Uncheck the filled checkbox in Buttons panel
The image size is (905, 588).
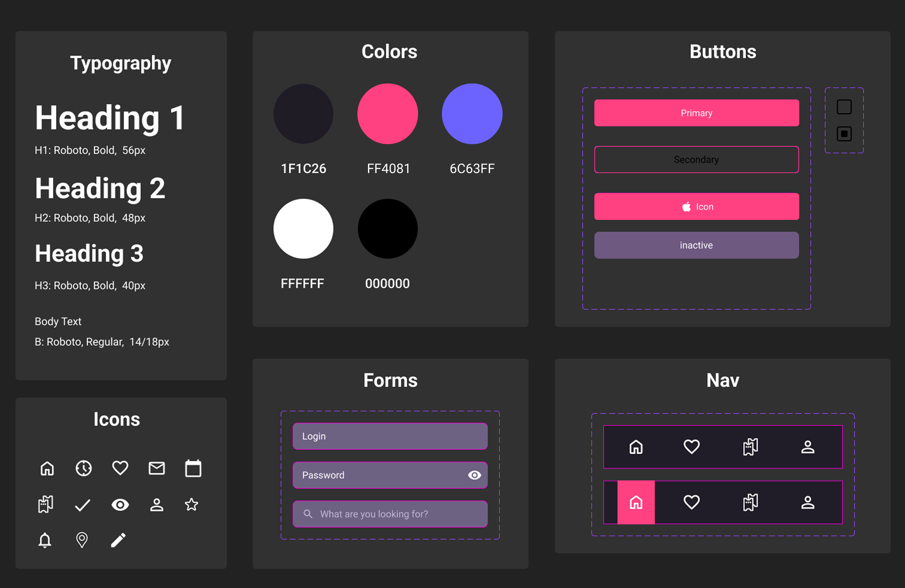pos(844,134)
